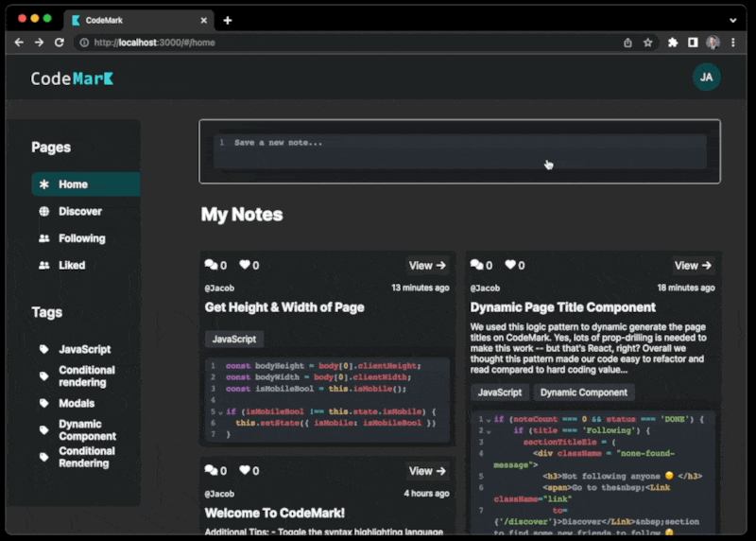Image resolution: width=756 pixels, height=541 pixels.
Task: Click Dynamic Component tag on the note card
Action: point(583,393)
